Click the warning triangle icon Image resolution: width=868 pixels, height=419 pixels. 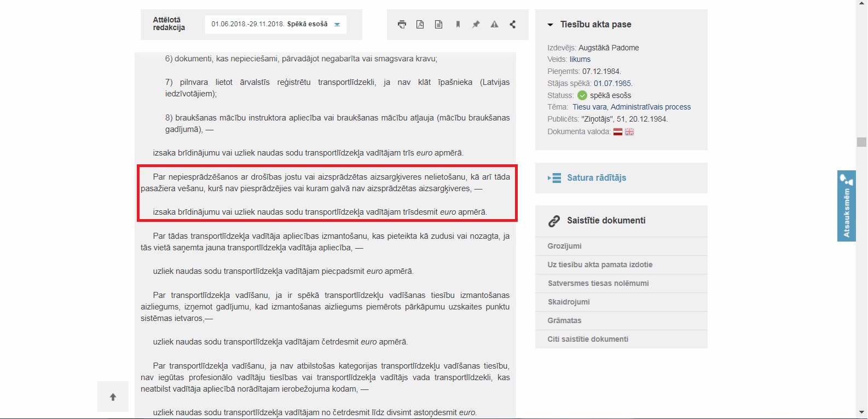494,24
